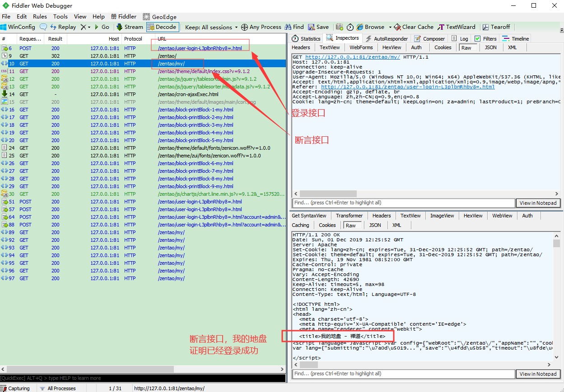Select session 11 index.css row
This screenshot has height=392, width=564.
coord(143,71)
